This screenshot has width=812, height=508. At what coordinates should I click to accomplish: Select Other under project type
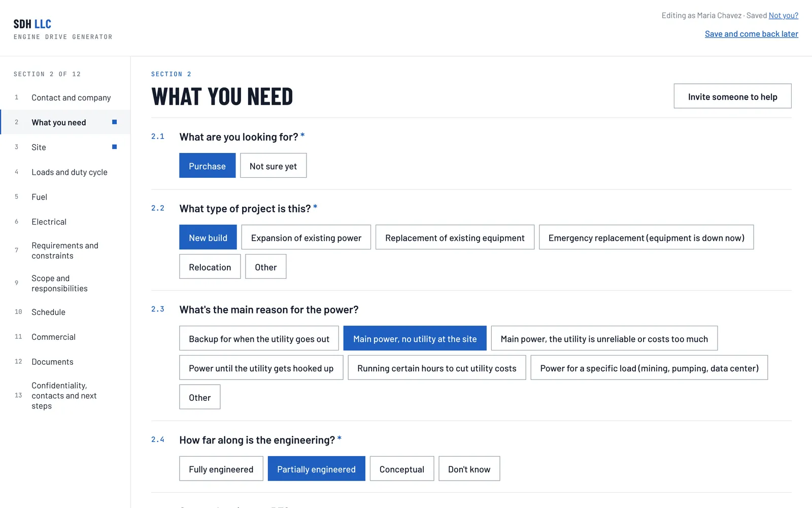265,267
